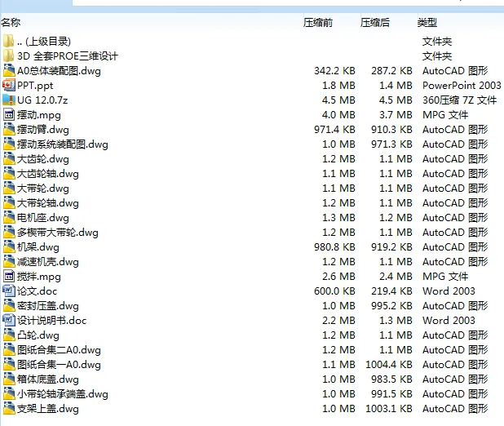Click the video icon for 摆动.mpg

9,114
